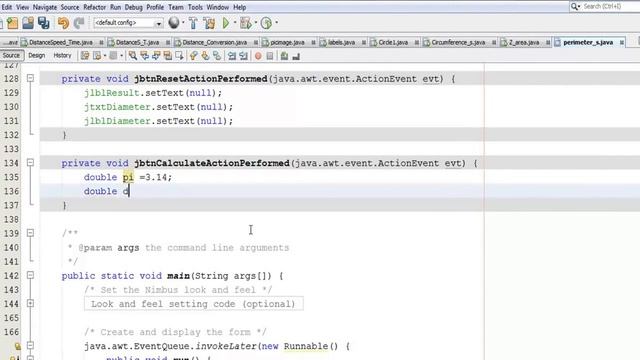The height and width of the screenshot is (360, 640).
Task: Collapse the jbtnCalculateActionPerformed method fold
Action: [30, 162]
